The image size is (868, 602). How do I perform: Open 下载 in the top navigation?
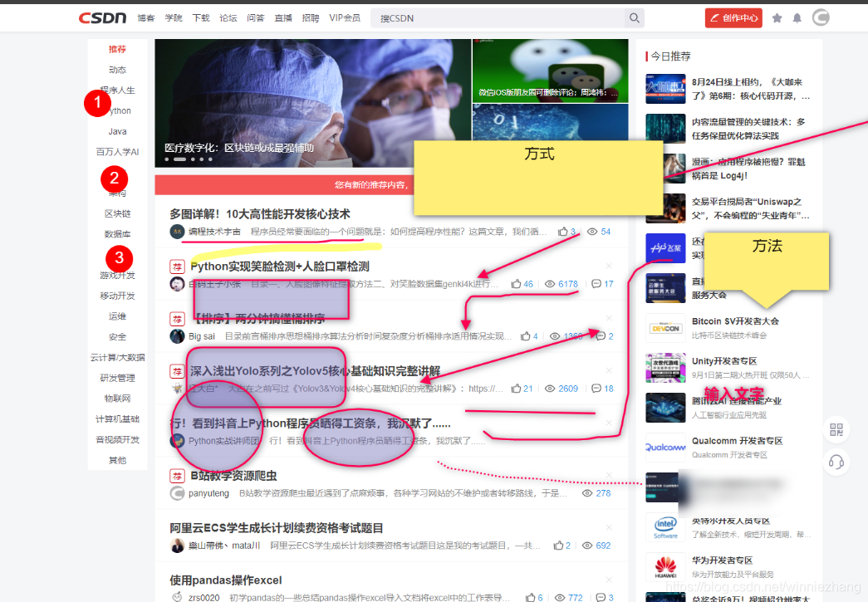(201, 17)
